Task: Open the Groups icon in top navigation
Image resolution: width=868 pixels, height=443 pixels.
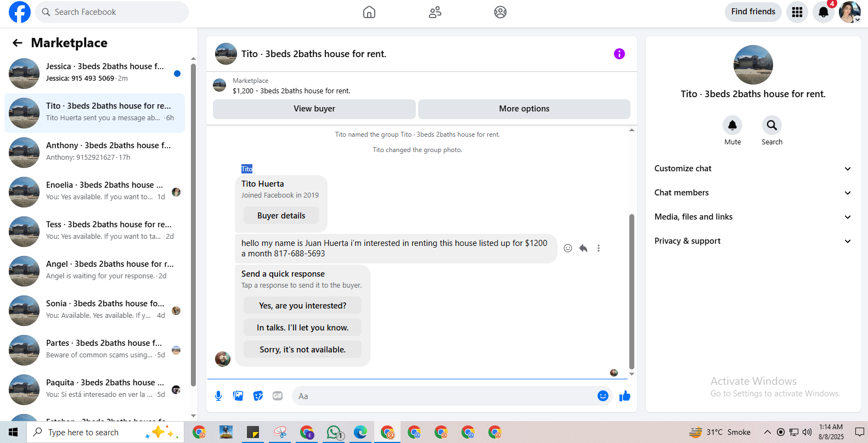Action: (x=500, y=12)
